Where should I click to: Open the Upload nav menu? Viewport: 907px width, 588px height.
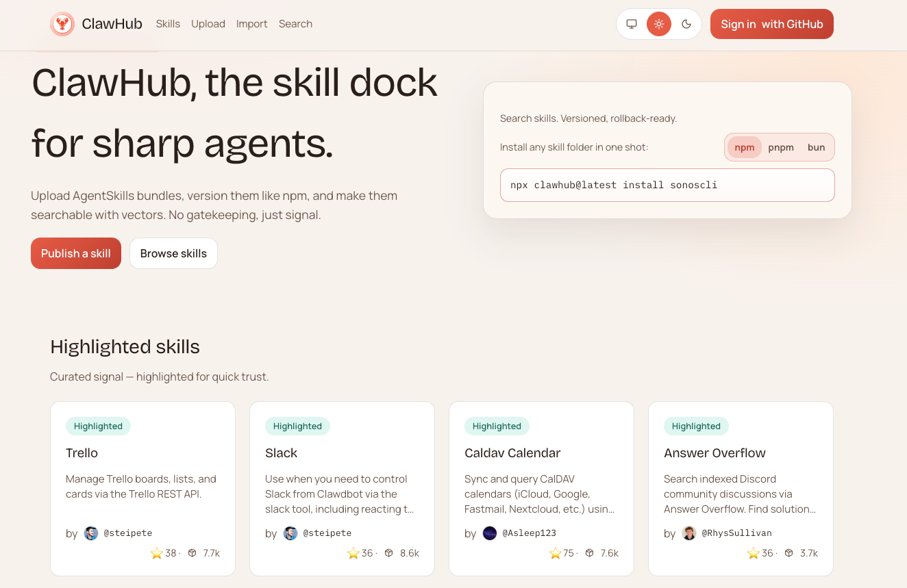208,24
